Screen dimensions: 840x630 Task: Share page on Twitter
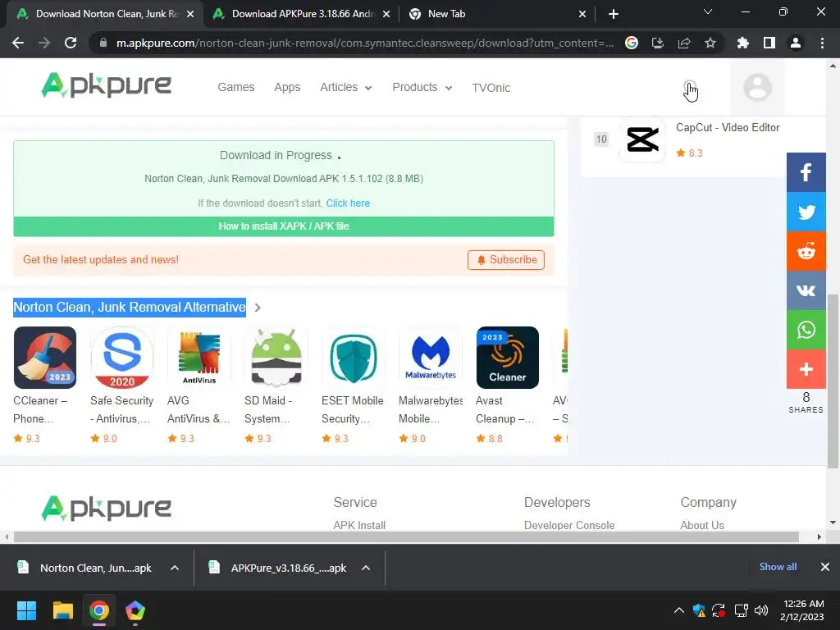(806, 212)
